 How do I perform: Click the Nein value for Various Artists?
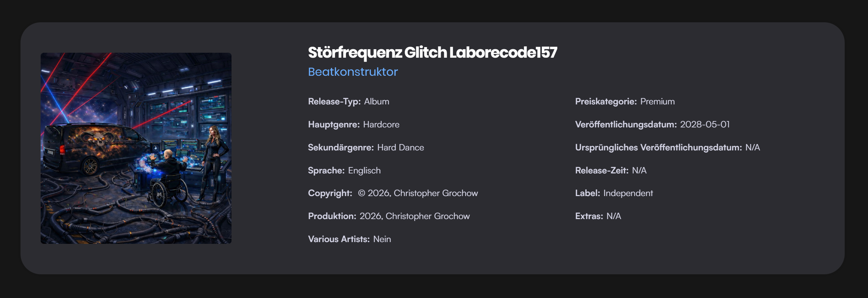pos(382,239)
